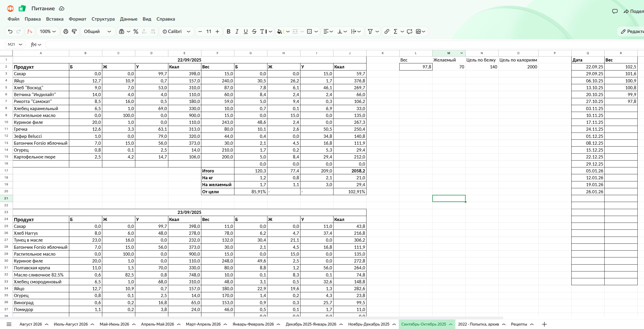
Task: Decrease font size with minus button
Action: coord(200,31)
